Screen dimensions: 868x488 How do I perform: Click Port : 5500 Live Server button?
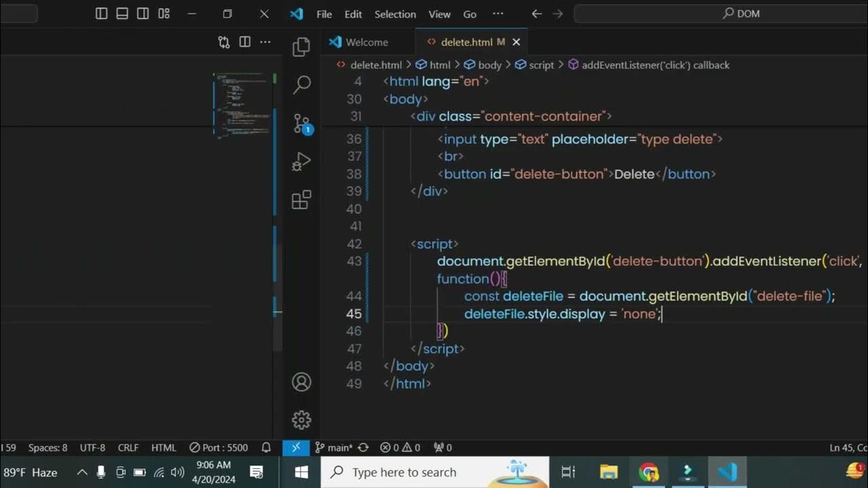tap(218, 447)
